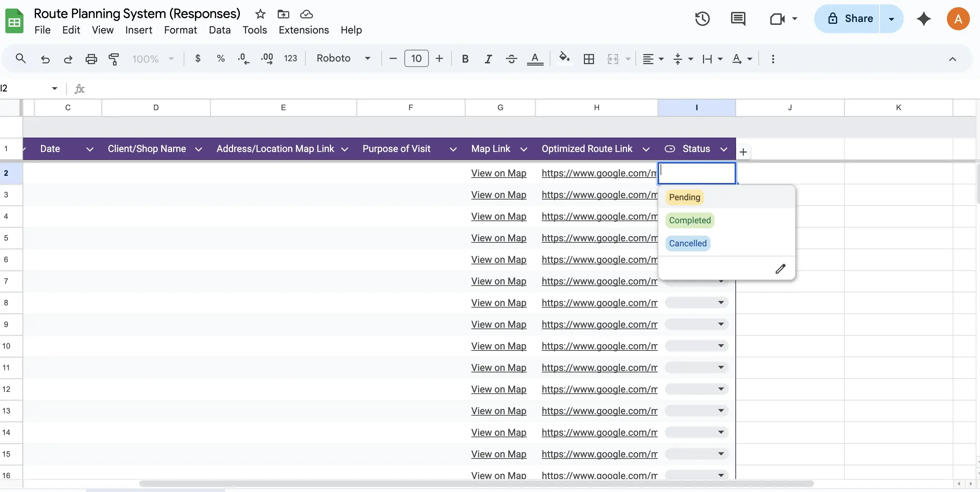
Task: Apply currency format
Action: [x=198, y=59]
